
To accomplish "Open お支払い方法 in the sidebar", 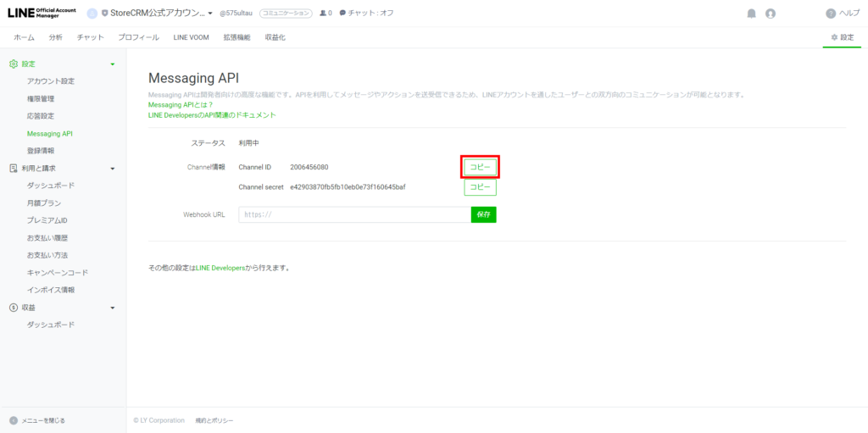I will coord(47,255).
